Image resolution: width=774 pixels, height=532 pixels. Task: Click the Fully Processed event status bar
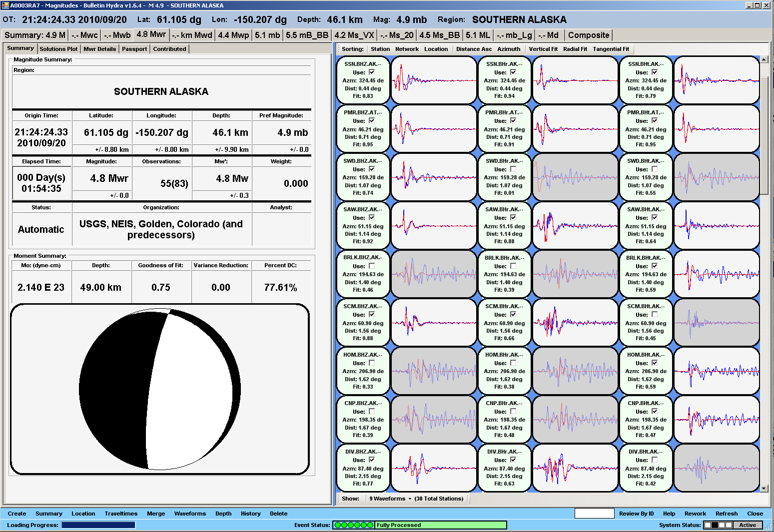441,525
